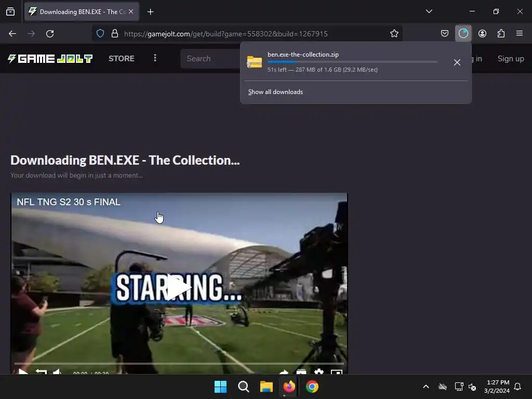This screenshot has height=399, width=532.
Task: Go forward one page
Action: tap(31, 34)
